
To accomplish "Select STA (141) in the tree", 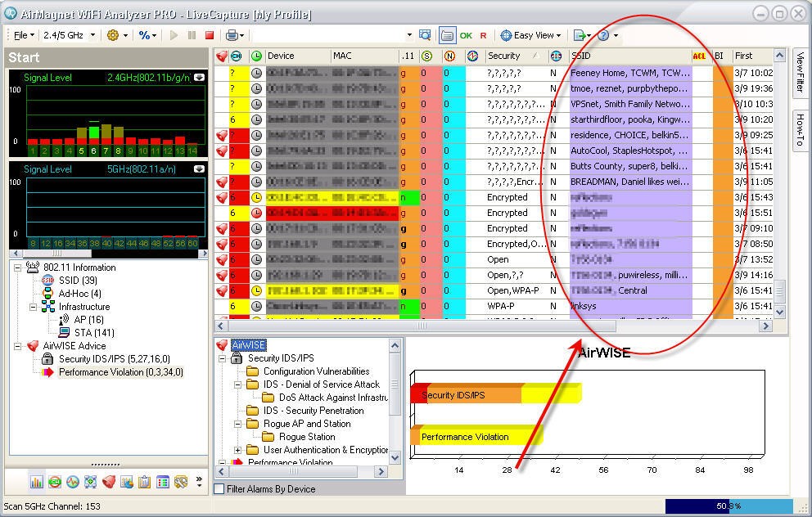I will [x=94, y=333].
